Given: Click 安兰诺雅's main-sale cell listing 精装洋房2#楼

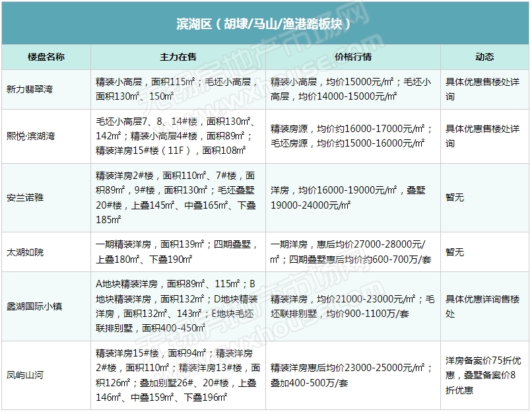Looking at the screenshot, I should click(178, 197).
